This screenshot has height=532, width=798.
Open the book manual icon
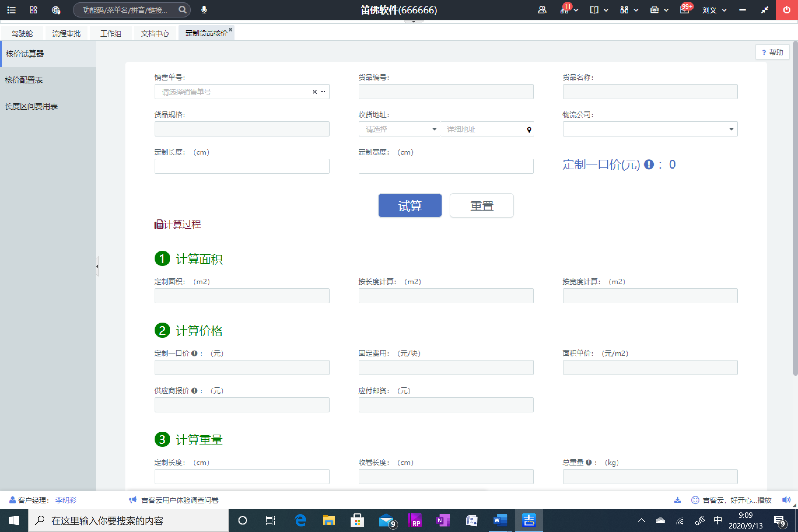click(x=594, y=10)
